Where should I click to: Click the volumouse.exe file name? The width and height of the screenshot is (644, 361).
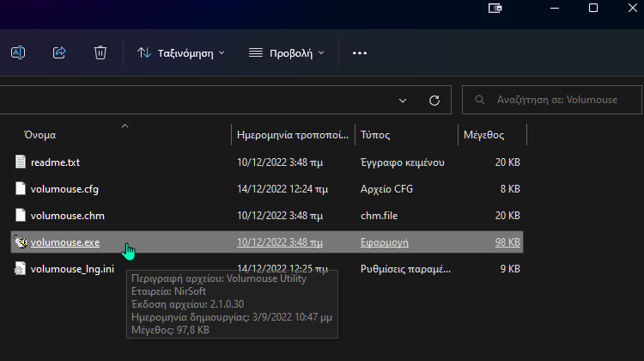coord(65,242)
